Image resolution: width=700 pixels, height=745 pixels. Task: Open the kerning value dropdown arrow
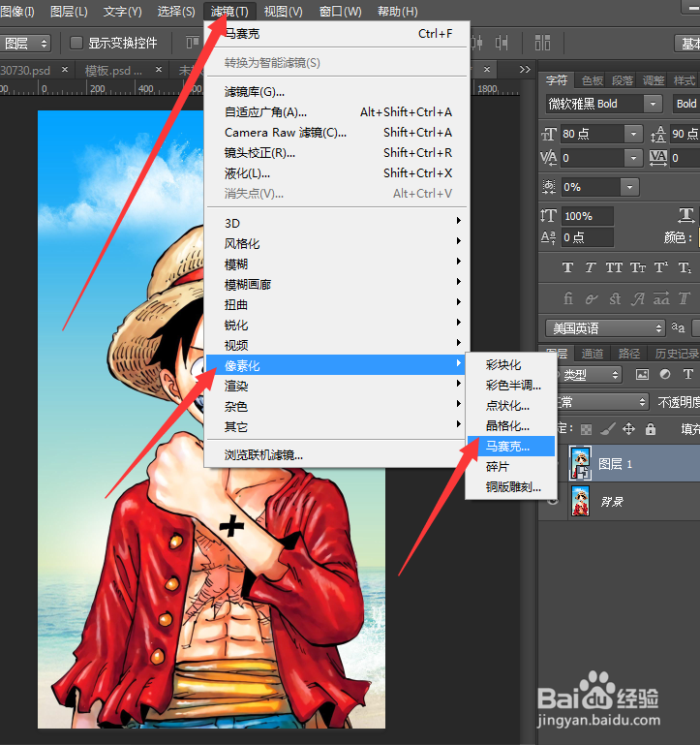click(633, 158)
